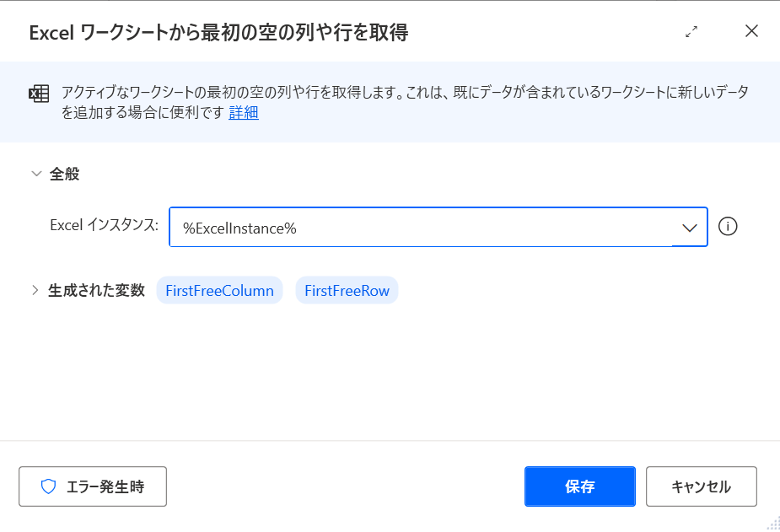Image resolution: width=780 pixels, height=532 pixels.
Task: Click the shield icon on the error button
Action: click(48, 486)
